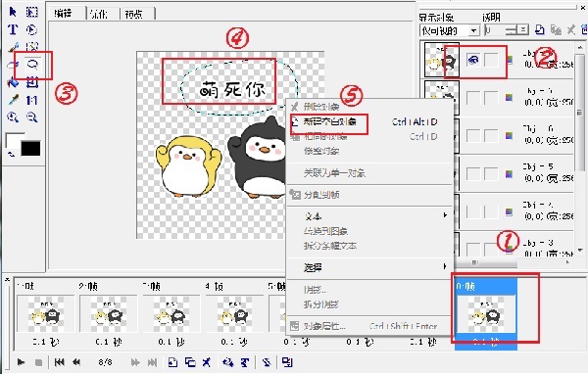Screen dimensions: 588x374
Task: Jump to the first frame
Action: click(59, 362)
